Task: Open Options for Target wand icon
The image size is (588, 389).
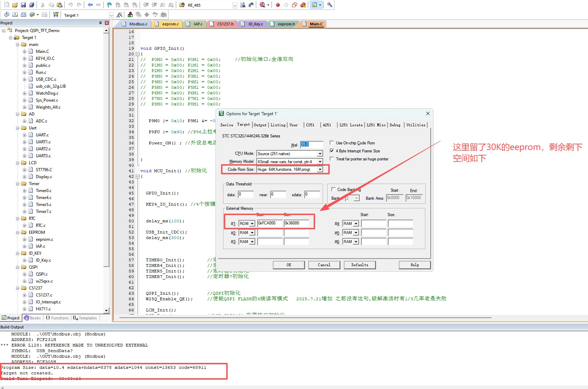Action: (119, 15)
